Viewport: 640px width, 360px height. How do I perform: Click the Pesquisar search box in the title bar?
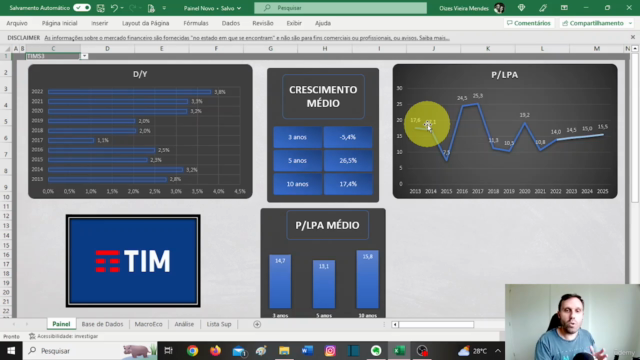(x=340, y=8)
